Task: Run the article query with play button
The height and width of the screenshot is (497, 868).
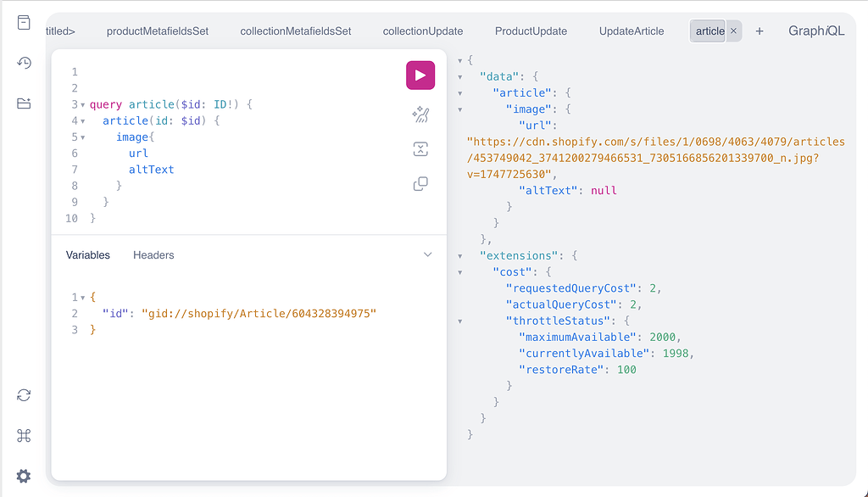Action: click(x=420, y=75)
